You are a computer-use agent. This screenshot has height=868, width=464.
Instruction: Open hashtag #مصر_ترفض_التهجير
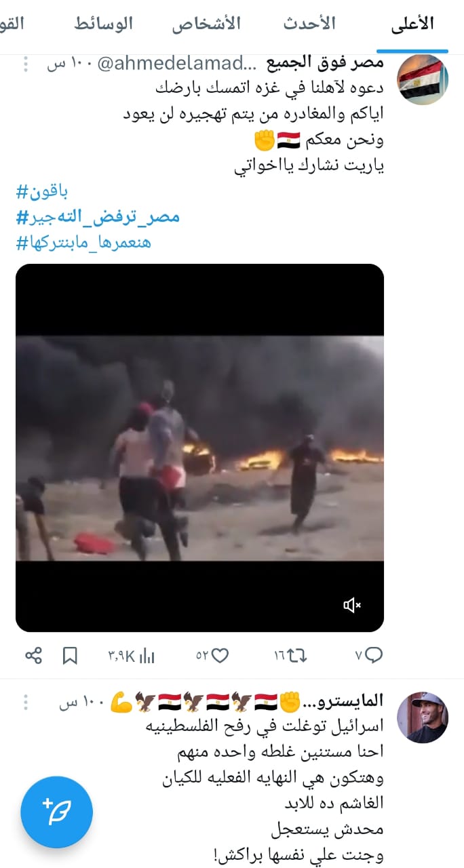(98, 217)
